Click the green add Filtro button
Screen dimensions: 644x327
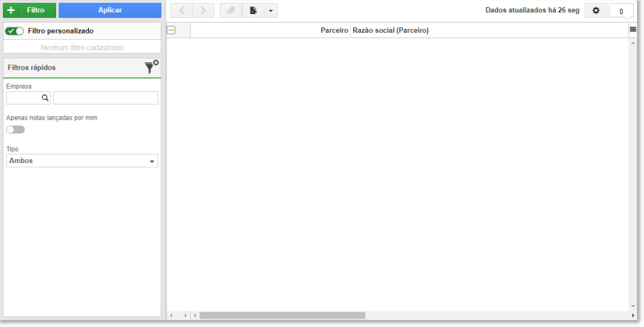pyautogui.click(x=30, y=10)
